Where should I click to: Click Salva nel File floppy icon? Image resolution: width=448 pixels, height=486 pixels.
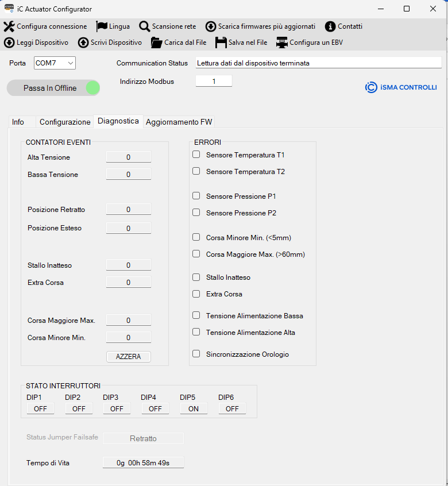coord(221,43)
